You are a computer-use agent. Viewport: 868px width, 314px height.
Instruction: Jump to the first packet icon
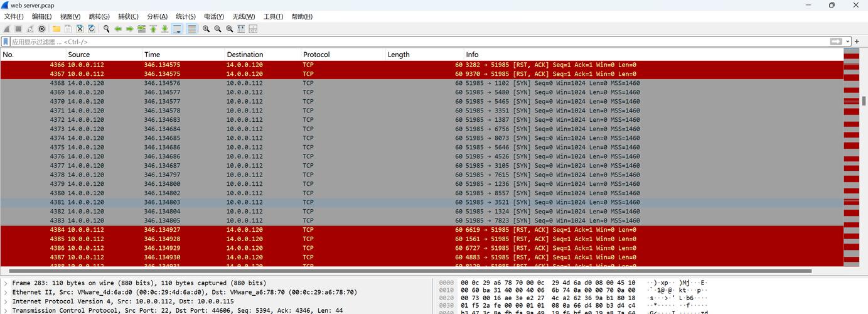point(153,29)
